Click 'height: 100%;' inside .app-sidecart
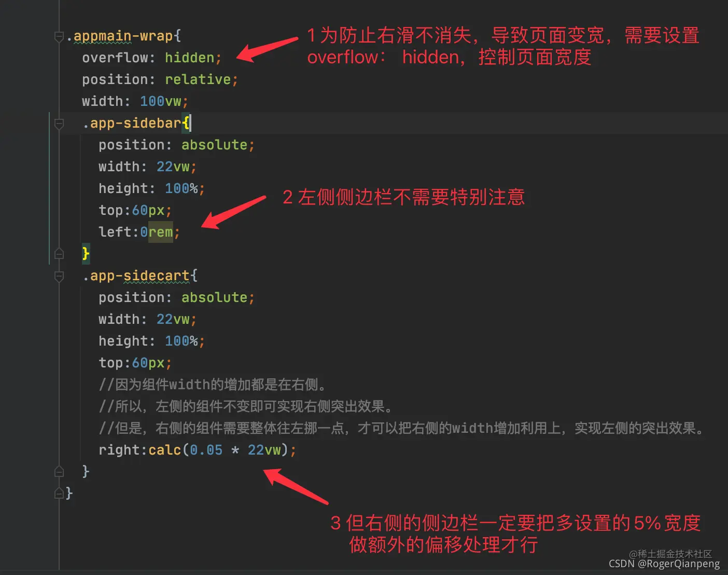 (151, 341)
